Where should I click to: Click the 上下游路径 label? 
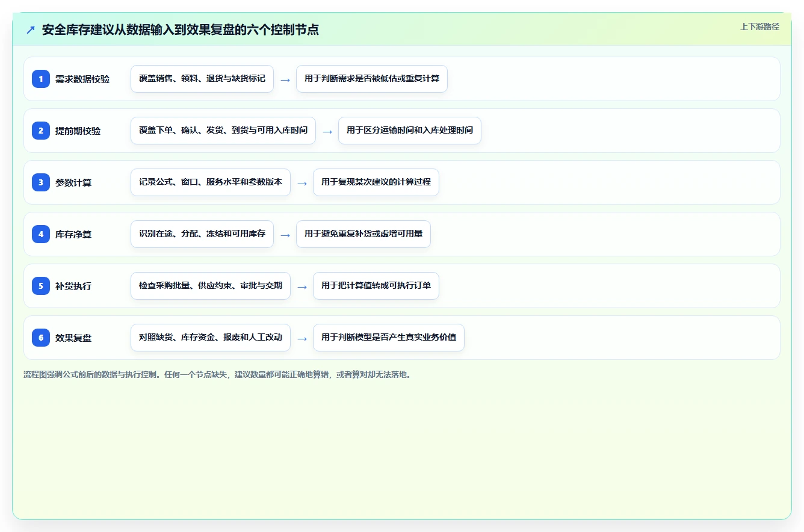[x=759, y=26]
